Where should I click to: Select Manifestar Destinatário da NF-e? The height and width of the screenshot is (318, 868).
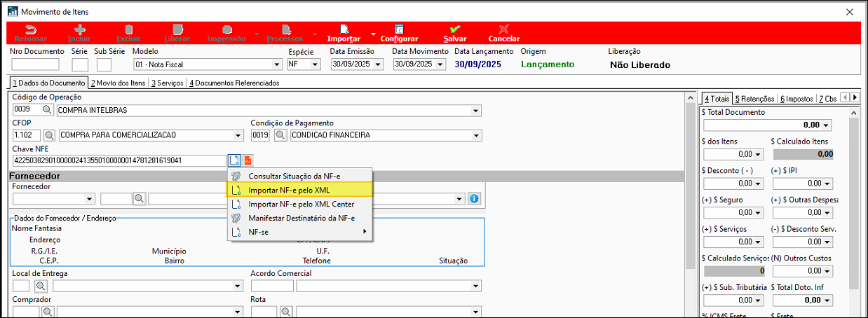pyautogui.click(x=300, y=218)
